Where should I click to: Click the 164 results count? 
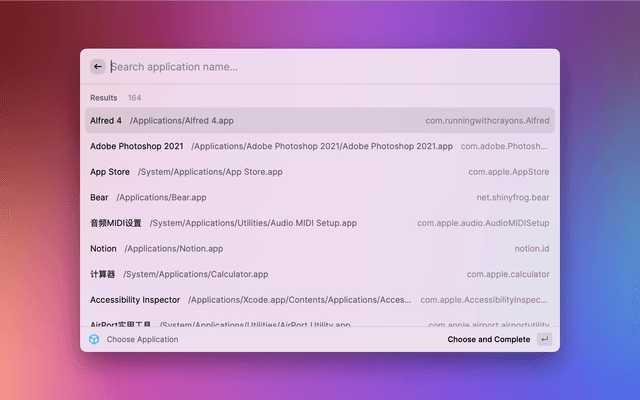coord(134,98)
